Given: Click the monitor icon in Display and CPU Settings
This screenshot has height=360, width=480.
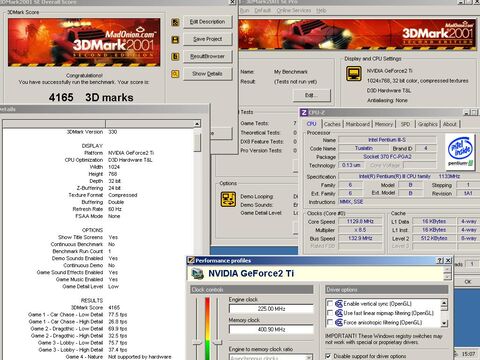Looking at the screenshot, I should [x=354, y=73].
